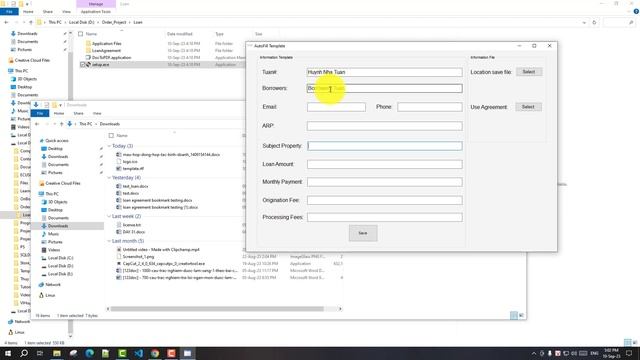Select the logo.ico file in Downloads
Image resolution: width=640 pixels, height=360 pixels.
click(130, 162)
